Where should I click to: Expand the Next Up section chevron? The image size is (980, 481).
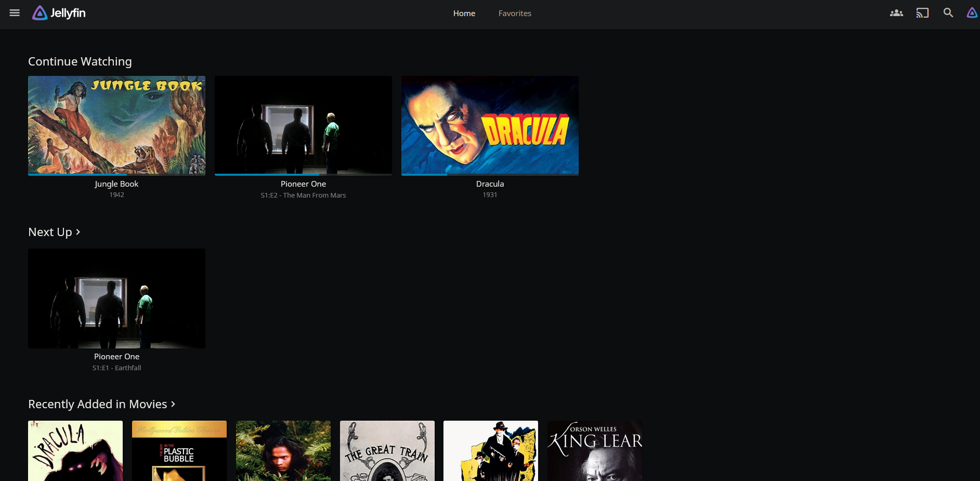click(x=78, y=232)
